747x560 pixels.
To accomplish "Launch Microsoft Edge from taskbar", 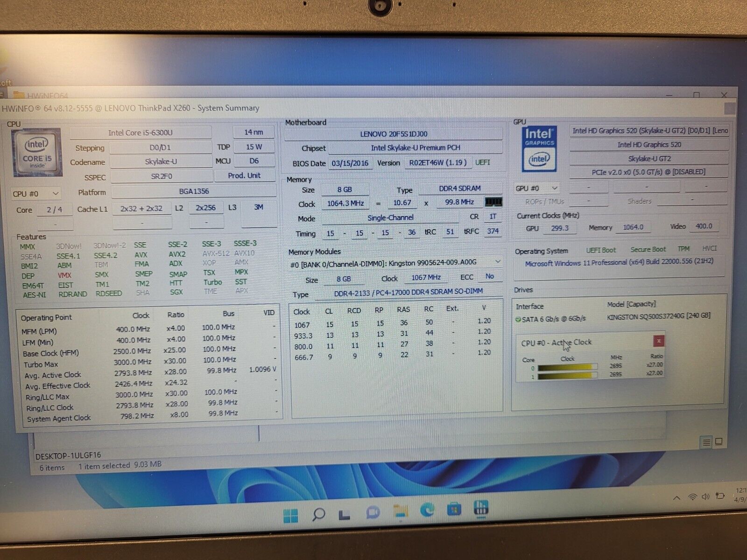I will [x=427, y=510].
